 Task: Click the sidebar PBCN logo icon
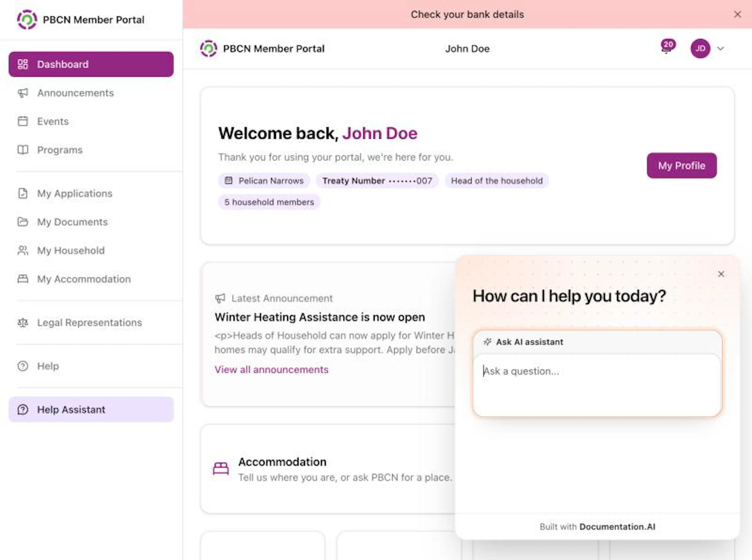[x=27, y=20]
